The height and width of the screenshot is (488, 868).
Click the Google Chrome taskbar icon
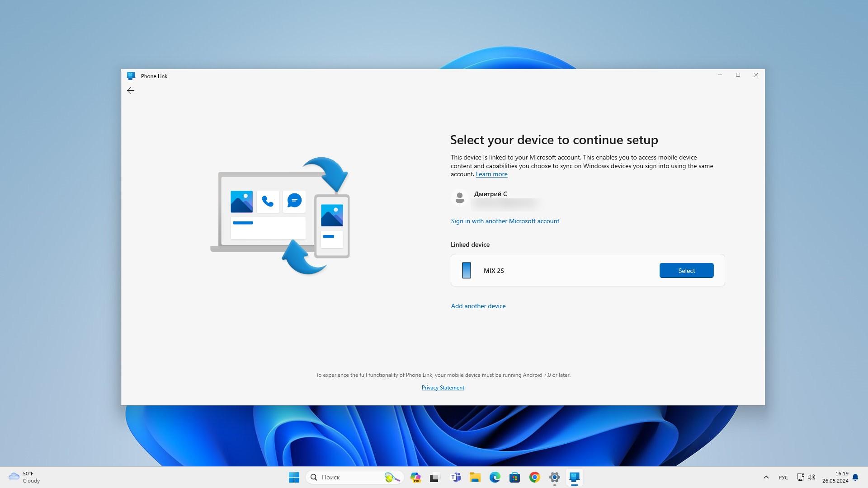point(534,477)
